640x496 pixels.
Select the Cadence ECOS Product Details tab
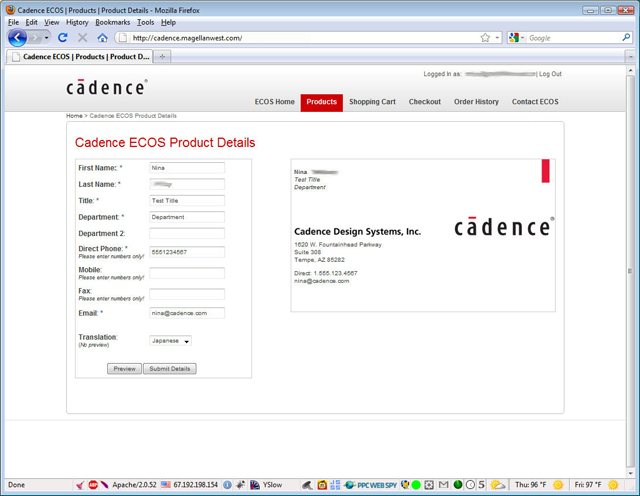point(80,57)
